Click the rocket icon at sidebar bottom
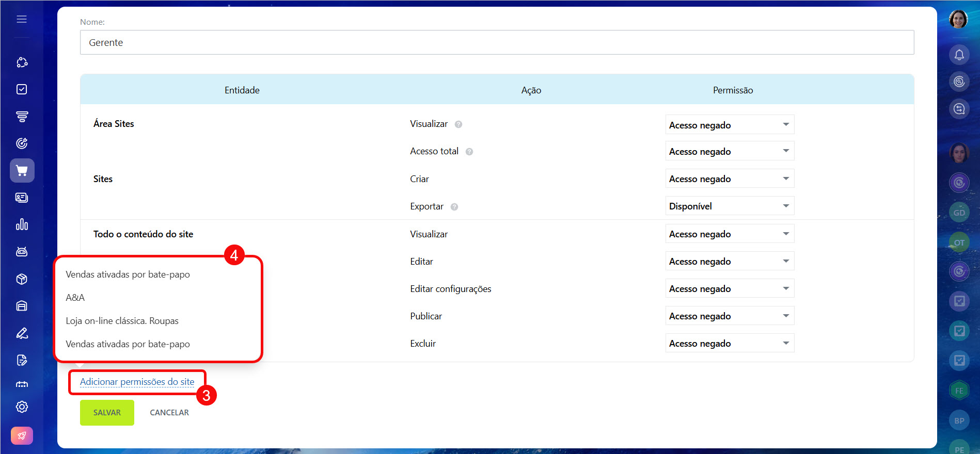980x454 pixels. 22,435
